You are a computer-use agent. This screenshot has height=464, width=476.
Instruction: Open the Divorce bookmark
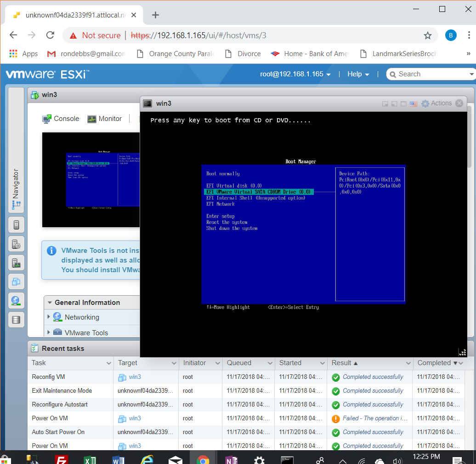(243, 54)
